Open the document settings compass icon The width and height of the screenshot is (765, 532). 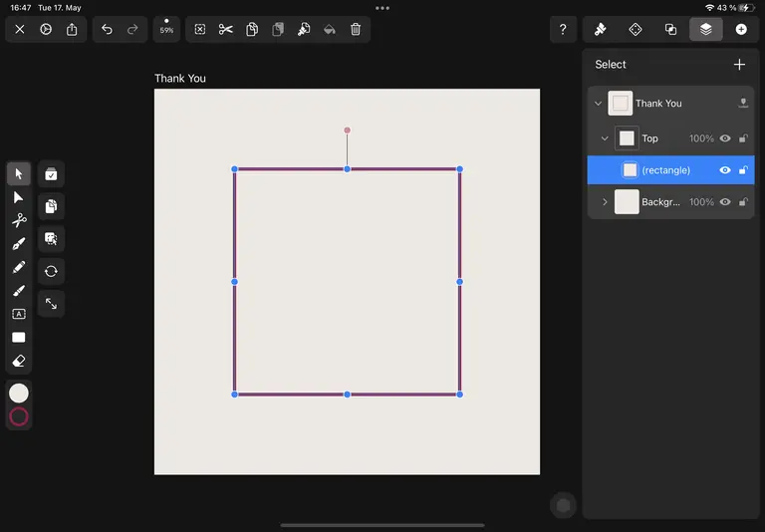click(x=46, y=29)
